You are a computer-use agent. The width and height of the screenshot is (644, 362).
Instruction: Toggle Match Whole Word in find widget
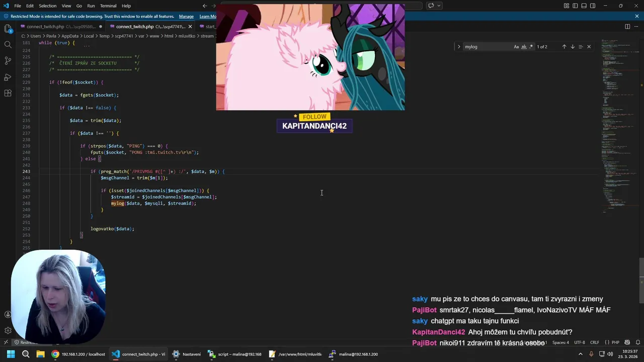tap(524, 47)
